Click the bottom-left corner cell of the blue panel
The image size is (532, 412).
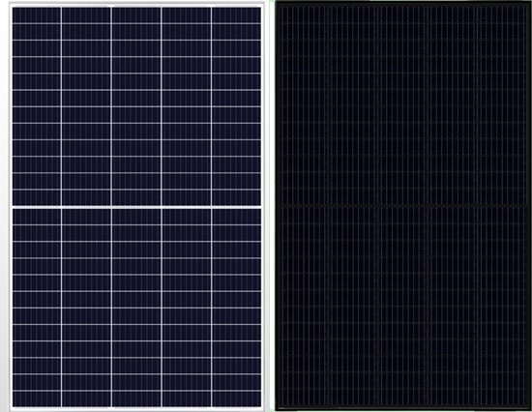pyautogui.click(x=37, y=399)
